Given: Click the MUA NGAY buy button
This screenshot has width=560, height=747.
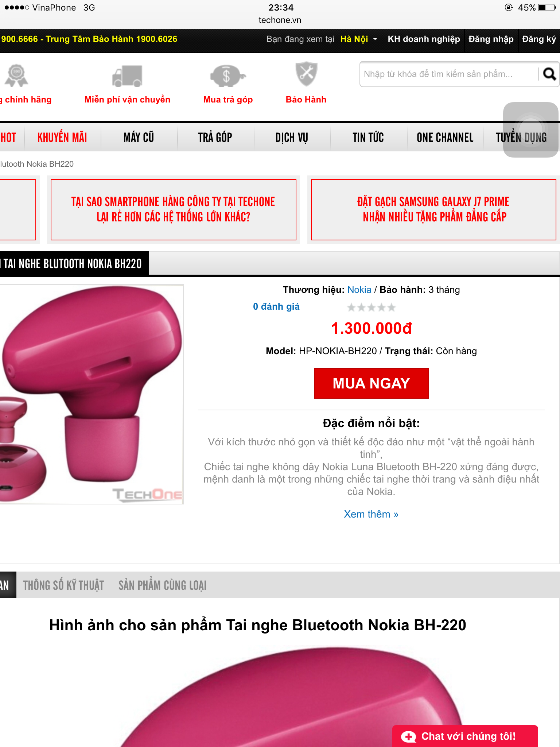Looking at the screenshot, I should coord(371,383).
